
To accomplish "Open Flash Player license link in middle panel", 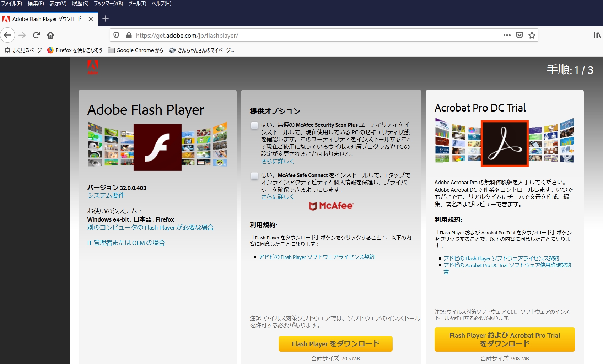I will tap(317, 257).
